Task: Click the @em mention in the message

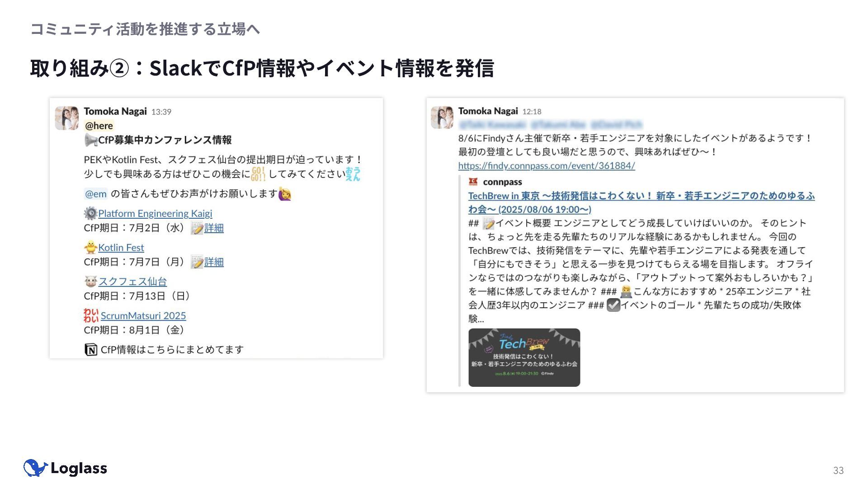Action: (96, 194)
